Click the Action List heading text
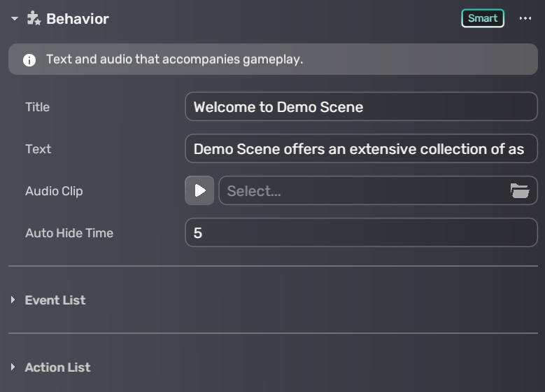Image resolution: width=545 pixels, height=392 pixels. tap(57, 367)
